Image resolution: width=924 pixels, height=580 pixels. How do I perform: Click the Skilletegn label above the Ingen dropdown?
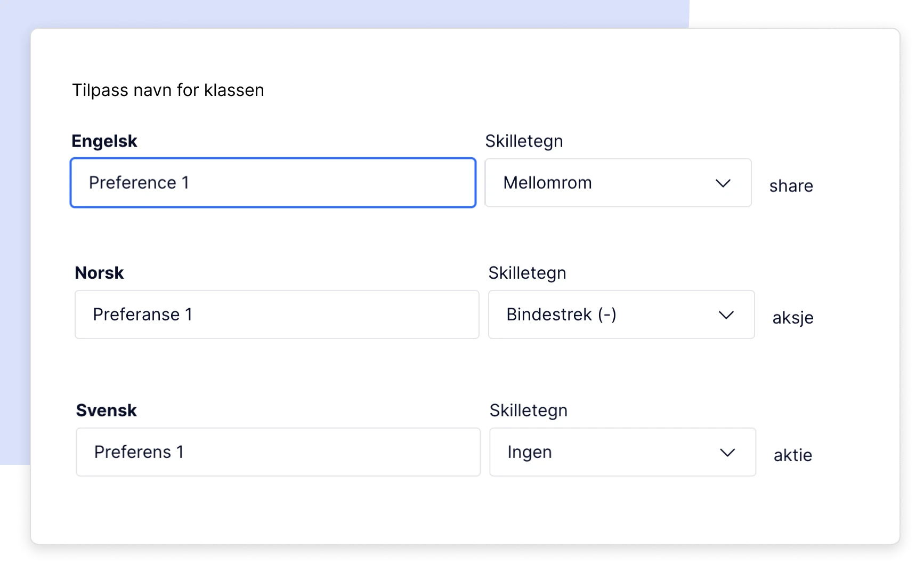[528, 410]
